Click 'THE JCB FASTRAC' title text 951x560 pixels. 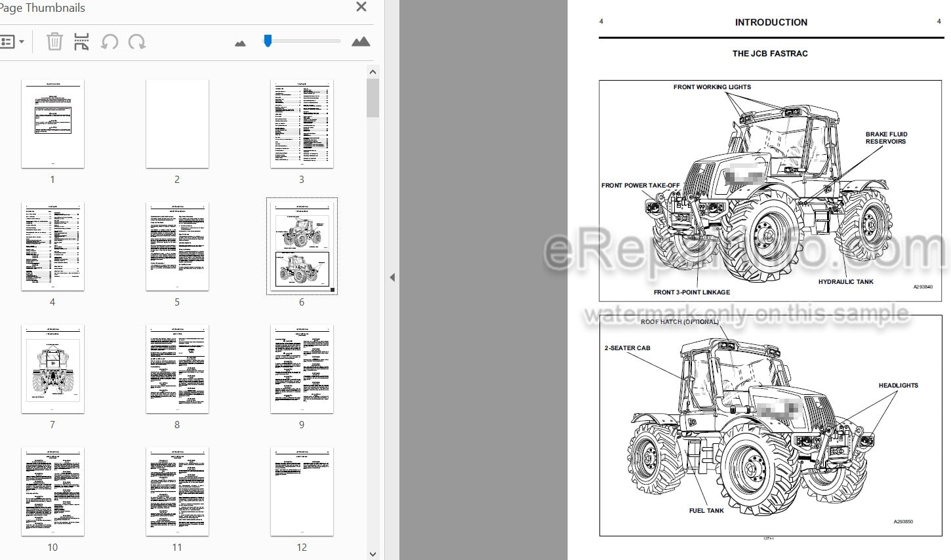coord(770,54)
